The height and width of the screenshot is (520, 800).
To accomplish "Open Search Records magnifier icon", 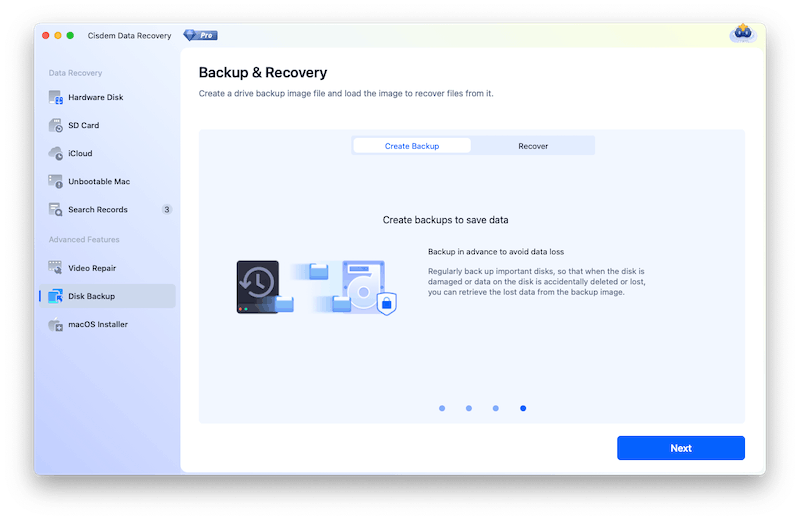I will pos(56,210).
